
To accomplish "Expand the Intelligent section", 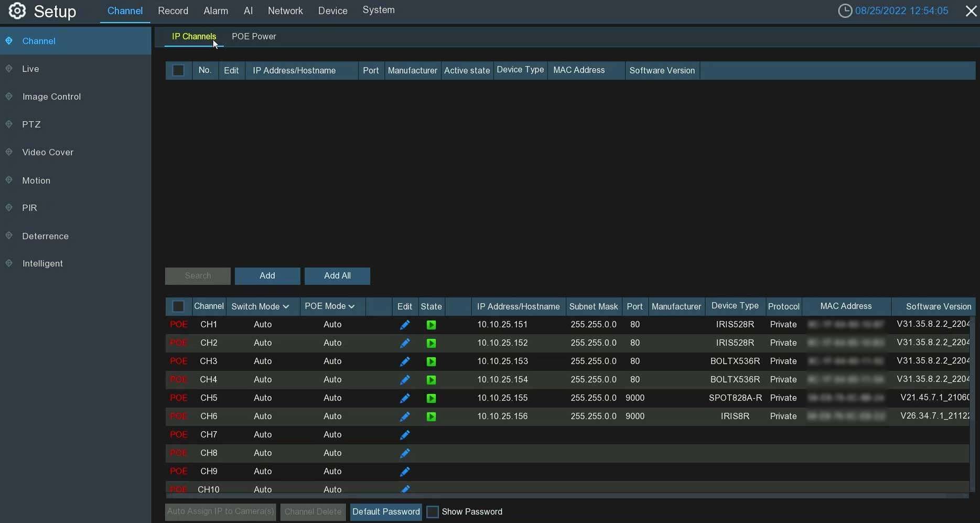I will click(42, 263).
